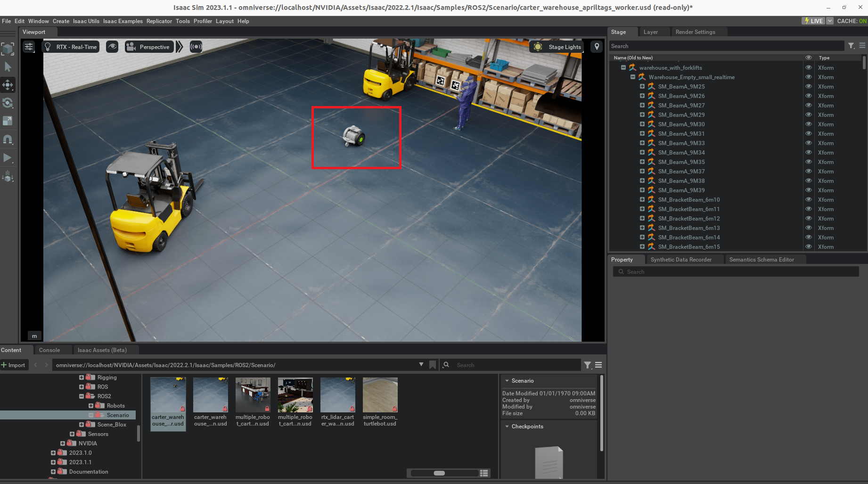
Task: Open the Isaac Assets (Beta) tab
Action: (x=102, y=350)
